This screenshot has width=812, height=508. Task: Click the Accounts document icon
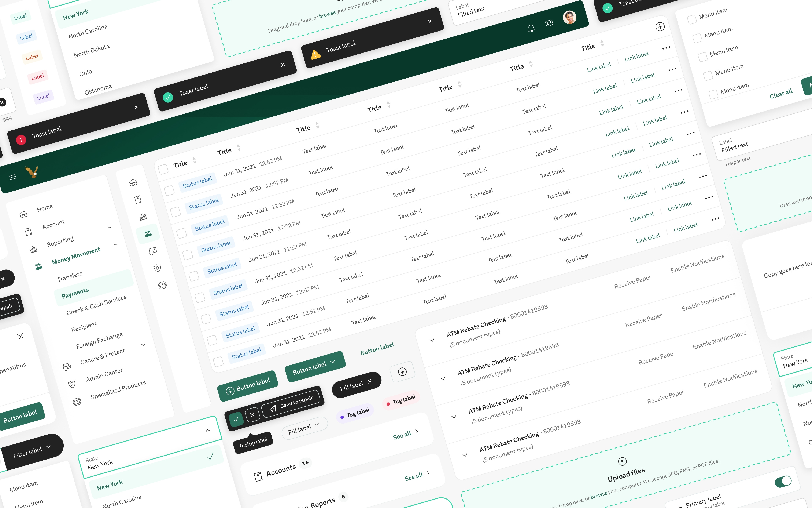click(258, 476)
